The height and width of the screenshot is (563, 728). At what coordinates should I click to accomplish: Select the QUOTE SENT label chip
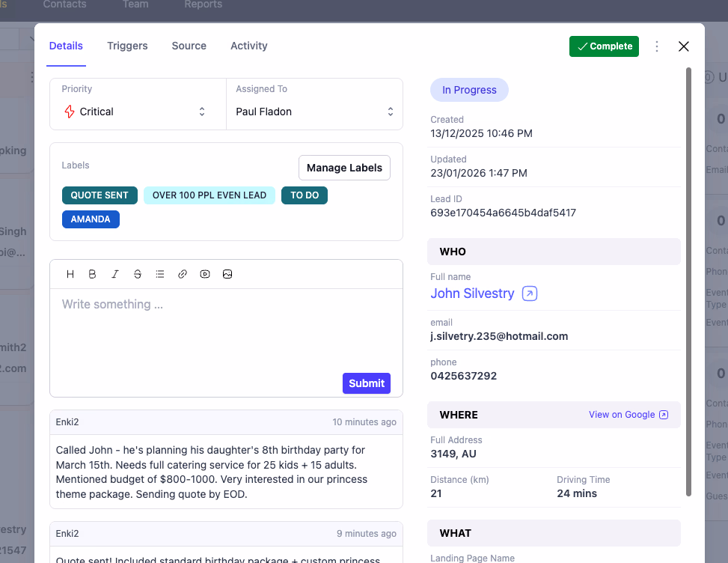point(100,195)
